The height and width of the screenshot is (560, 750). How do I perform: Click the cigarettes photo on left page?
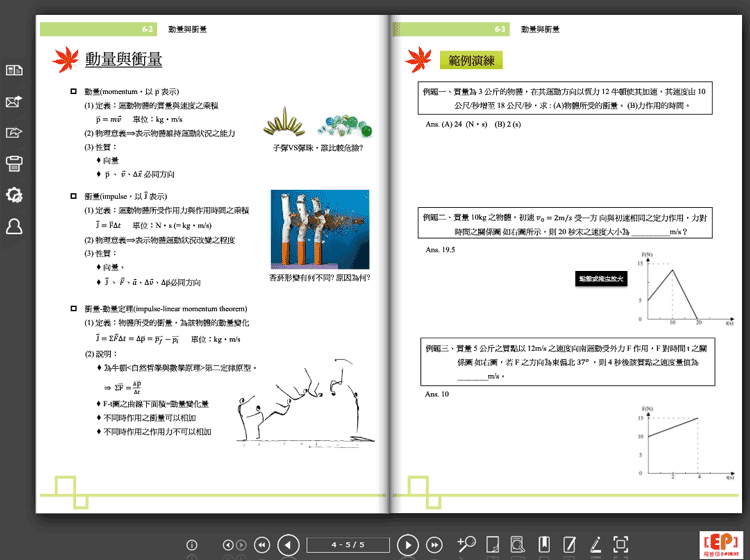click(x=320, y=230)
